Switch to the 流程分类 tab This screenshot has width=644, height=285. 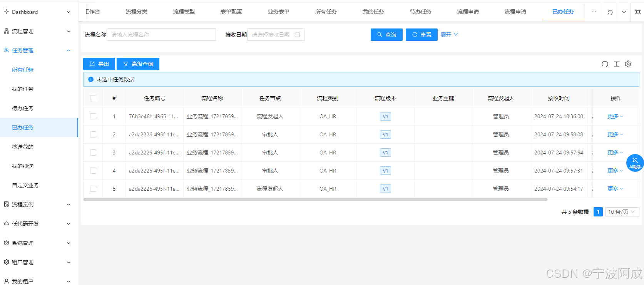pos(137,12)
